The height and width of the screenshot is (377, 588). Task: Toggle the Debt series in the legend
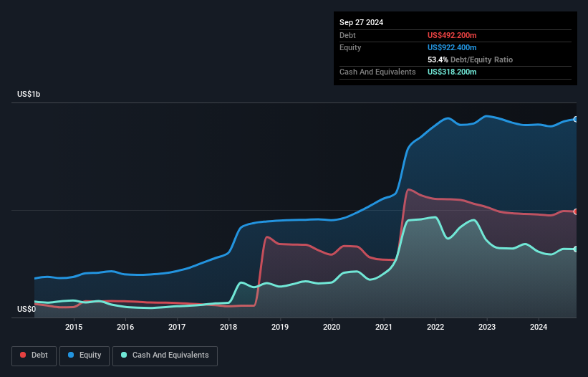(34, 355)
